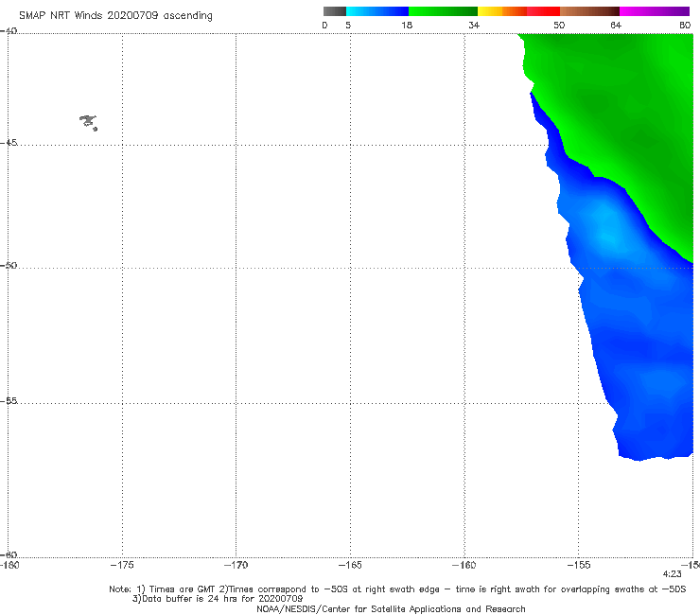Click the latitude label '-55'

coord(9,400)
